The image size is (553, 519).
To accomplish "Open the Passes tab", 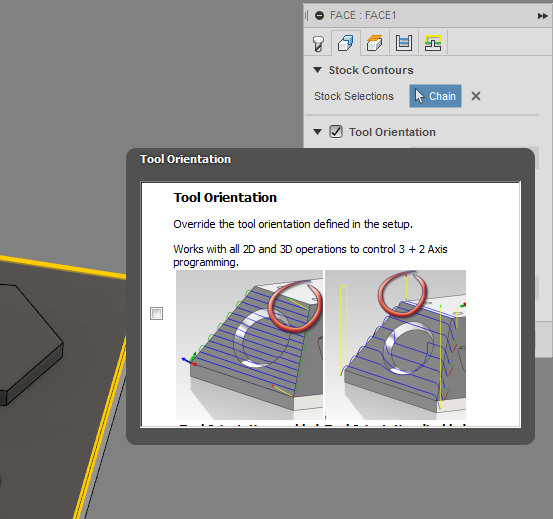I will 404,43.
